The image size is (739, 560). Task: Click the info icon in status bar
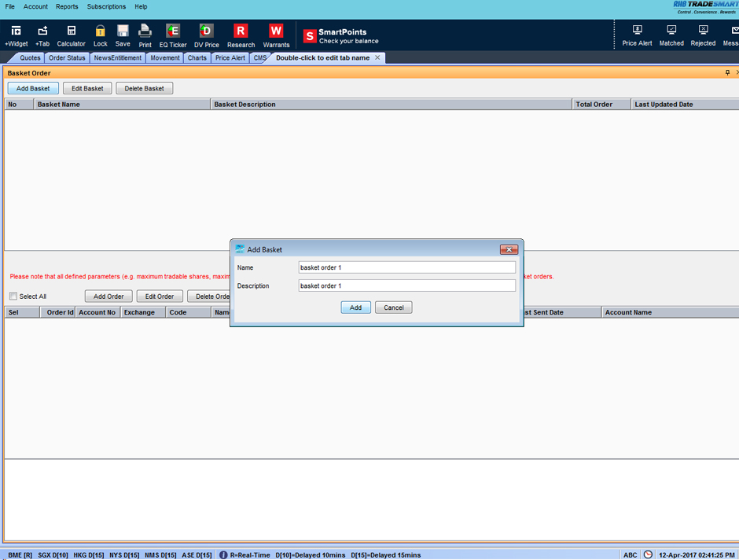[223, 554]
